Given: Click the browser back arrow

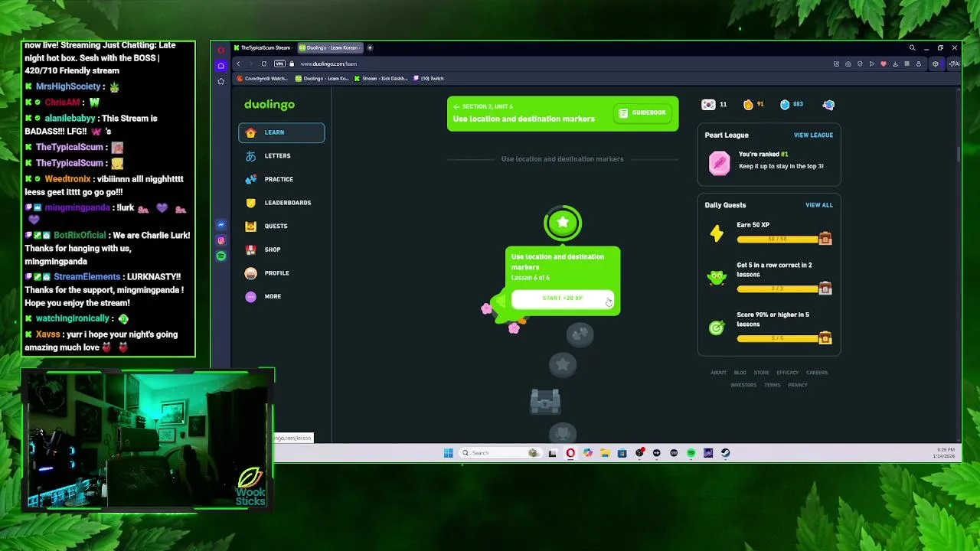Looking at the screenshot, I should 238,64.
